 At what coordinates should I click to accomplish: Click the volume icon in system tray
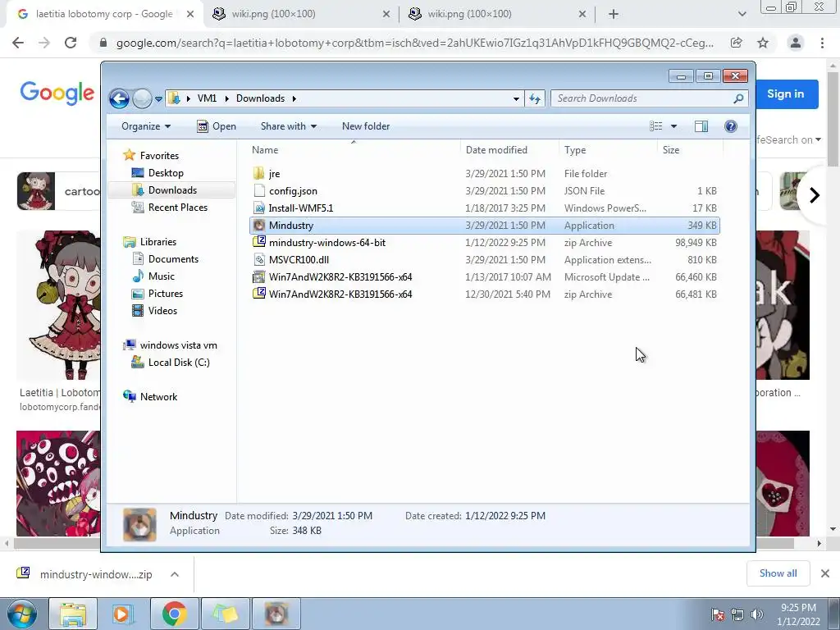coord(757,614)
